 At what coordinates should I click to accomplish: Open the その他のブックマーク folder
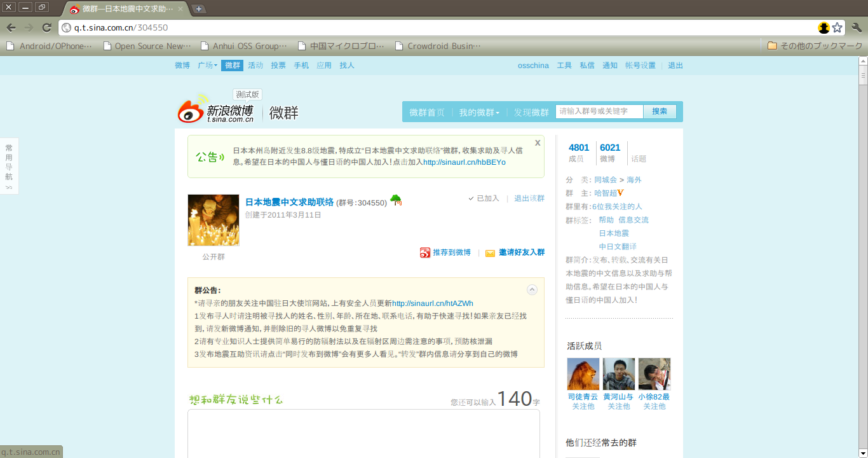(815, 46)
